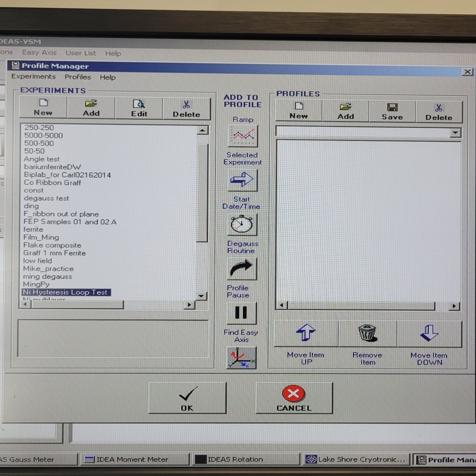Add Find Easy Axis with the axis icon
This screenshot has width=476, height=476.
tap(241, 358)
